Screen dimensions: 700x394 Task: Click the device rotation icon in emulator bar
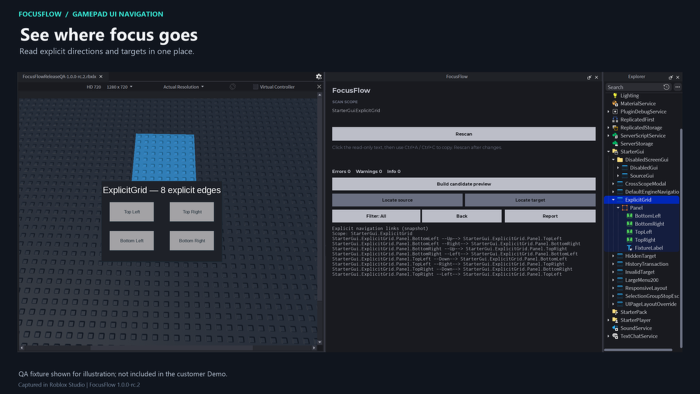233,87
